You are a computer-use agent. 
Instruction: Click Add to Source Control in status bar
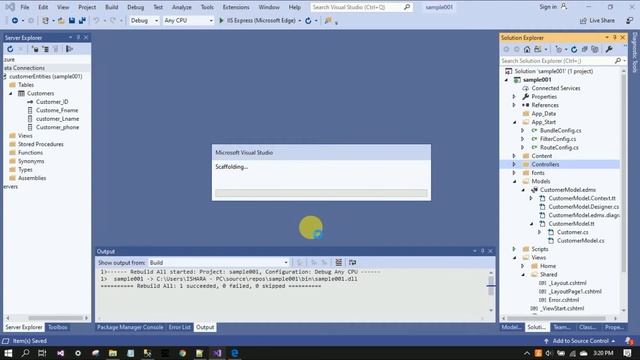(x=580, y=341)
